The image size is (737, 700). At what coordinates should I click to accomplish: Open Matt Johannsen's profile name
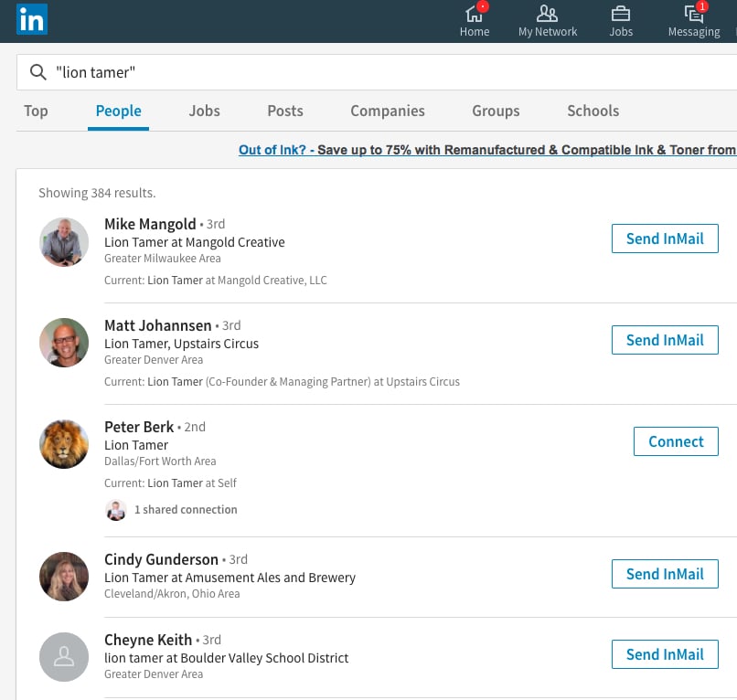point(158,325)
